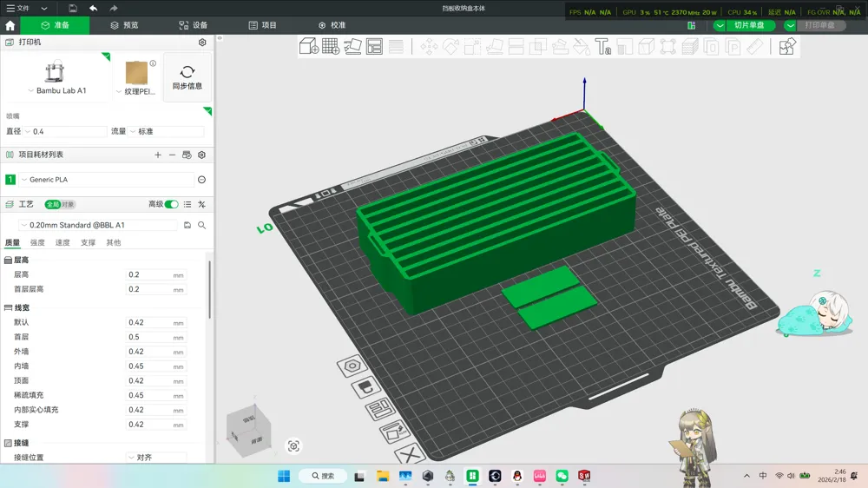Switch to the 预览 tab
868x488 pixels.
pos(124,25)
